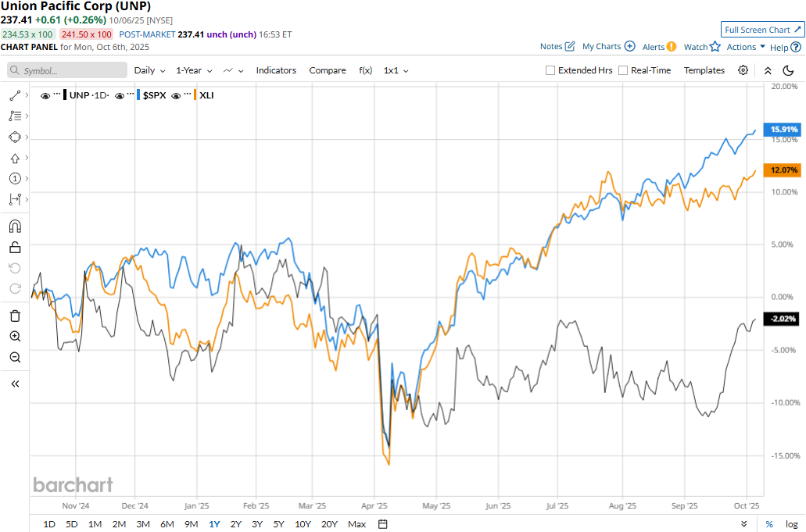
Task: Click the 15.91% $SPX price label
Action: click(x=783, y=129)
